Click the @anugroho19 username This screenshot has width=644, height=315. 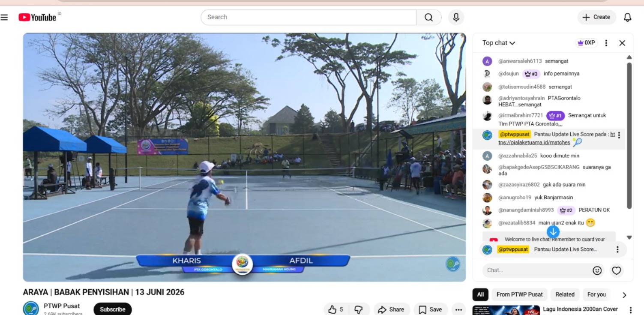pos(515,198)
